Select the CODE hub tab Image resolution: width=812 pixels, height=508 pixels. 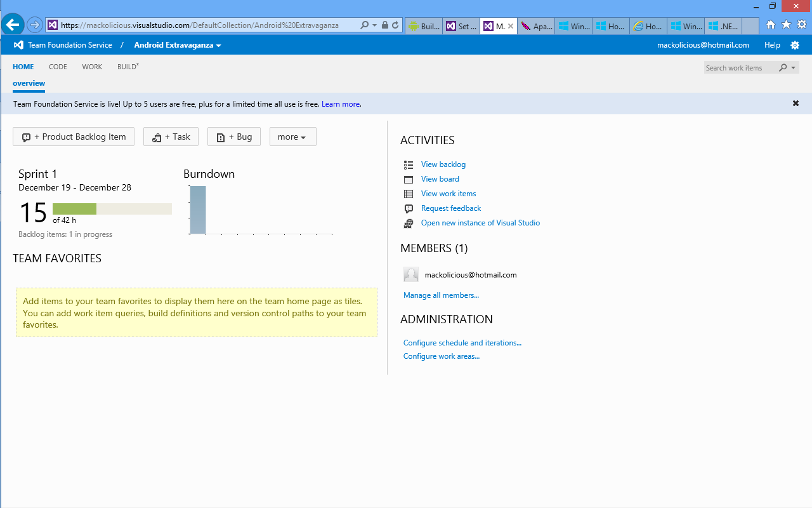coord(58,67)
